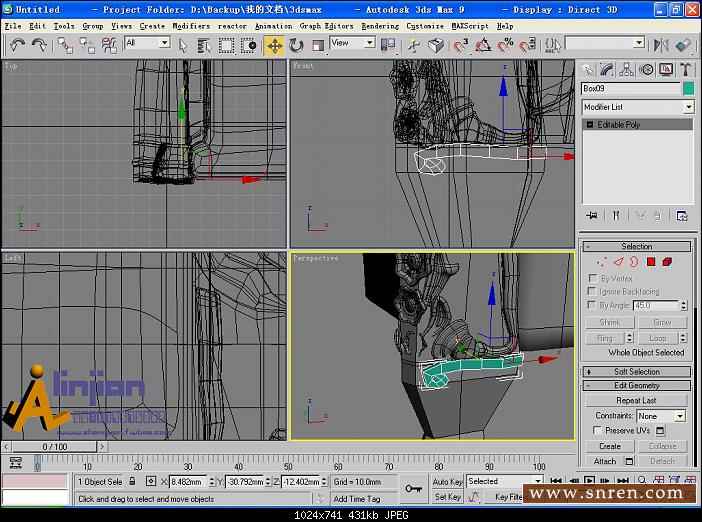Open the Modifiers menu
Image resolution: width=702 pixels, height=522 pixels.
click(x=189, y=26)
